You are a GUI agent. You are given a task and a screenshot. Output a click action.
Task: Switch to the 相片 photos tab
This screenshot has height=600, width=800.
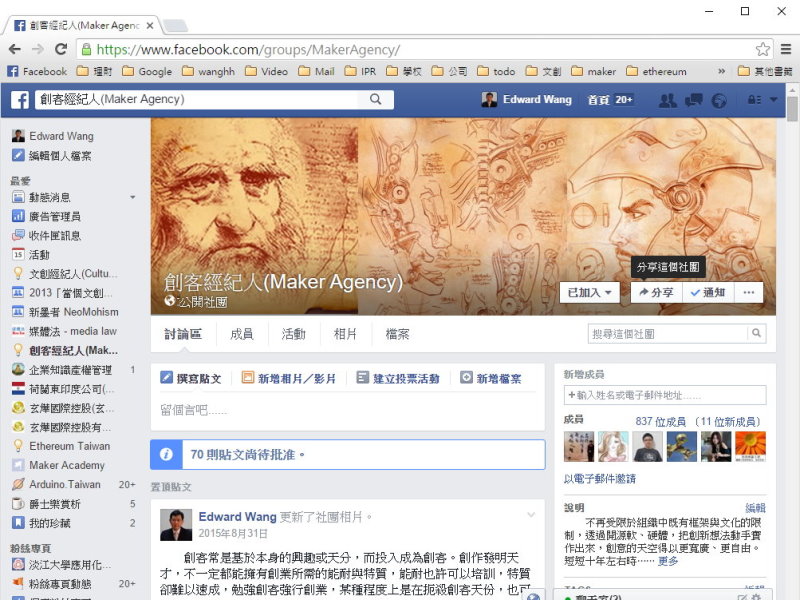coord(345,334)
